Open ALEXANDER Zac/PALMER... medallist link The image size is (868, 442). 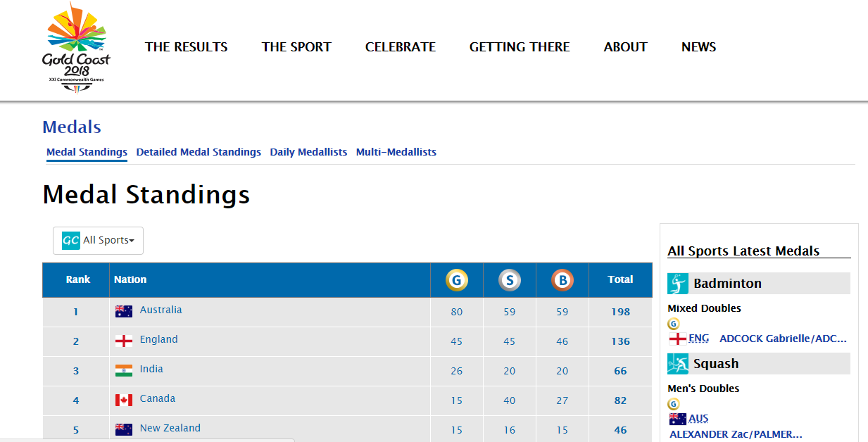(736, 434)
